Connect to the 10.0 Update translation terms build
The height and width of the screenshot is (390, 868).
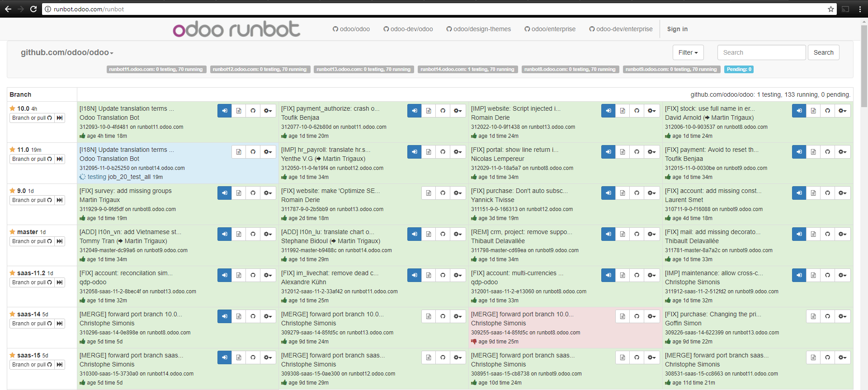coord(225,111)
